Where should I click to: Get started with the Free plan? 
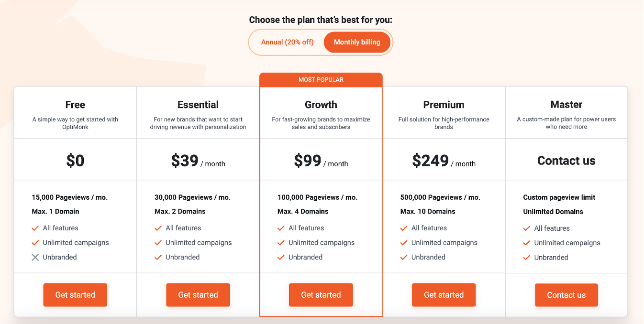75,295
